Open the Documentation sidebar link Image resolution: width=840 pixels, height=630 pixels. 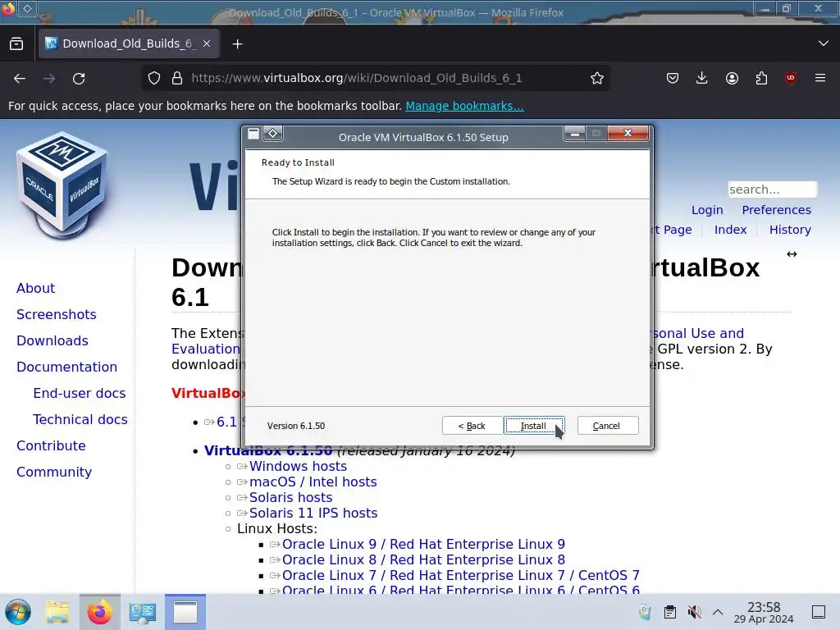click(x=66, y=367)
